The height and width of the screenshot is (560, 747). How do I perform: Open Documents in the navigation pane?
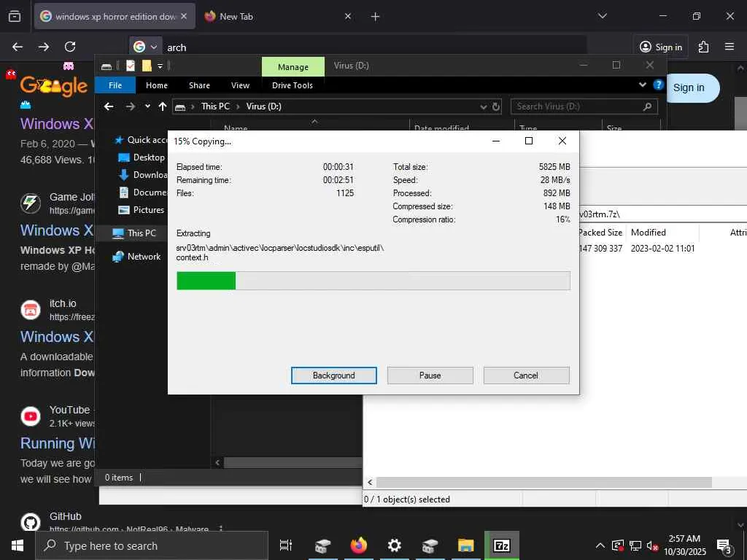click(144, 192)
